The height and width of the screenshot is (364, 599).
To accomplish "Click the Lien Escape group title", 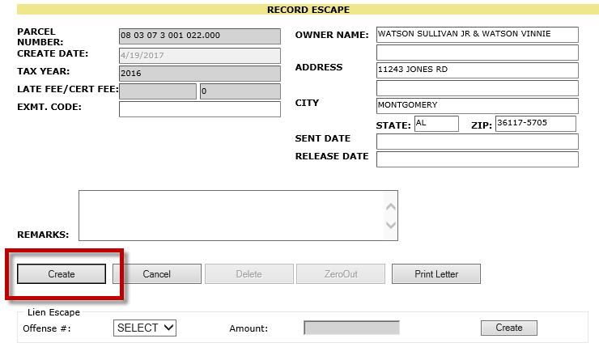I will coord(54,312).
